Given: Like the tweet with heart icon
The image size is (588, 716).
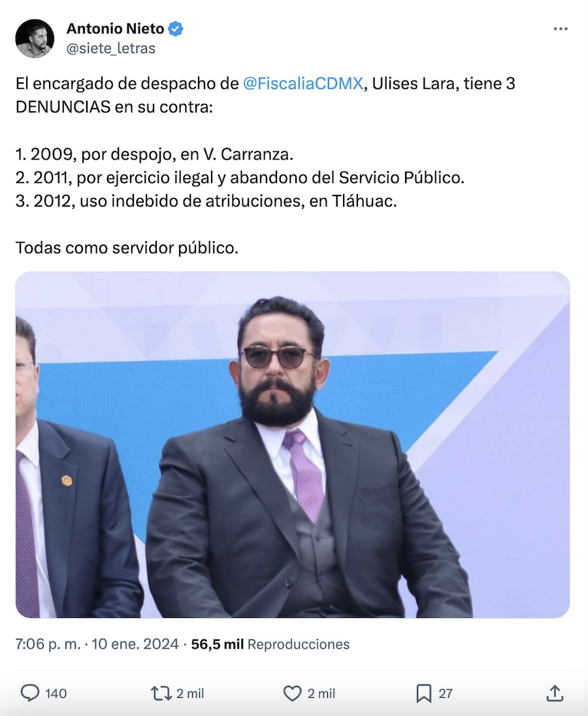Looking at the screenshot, I should pyautogui.click(x=293, y=693).
